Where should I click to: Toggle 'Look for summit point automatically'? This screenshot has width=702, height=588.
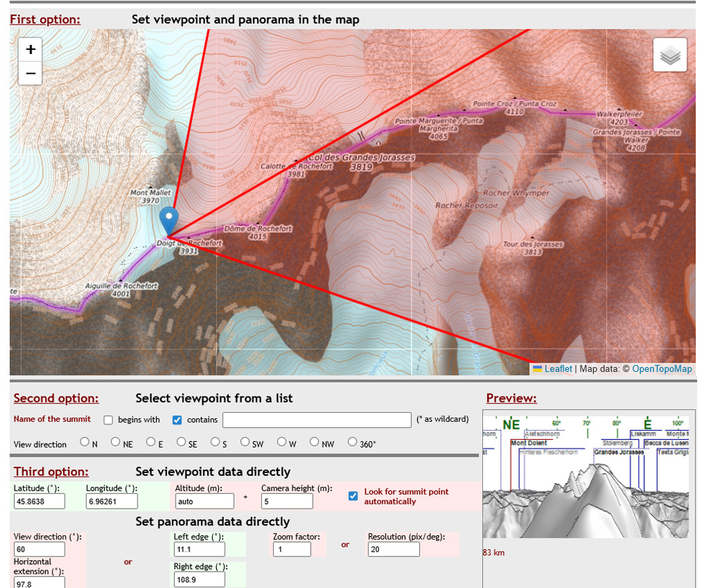tap(353, 496)
